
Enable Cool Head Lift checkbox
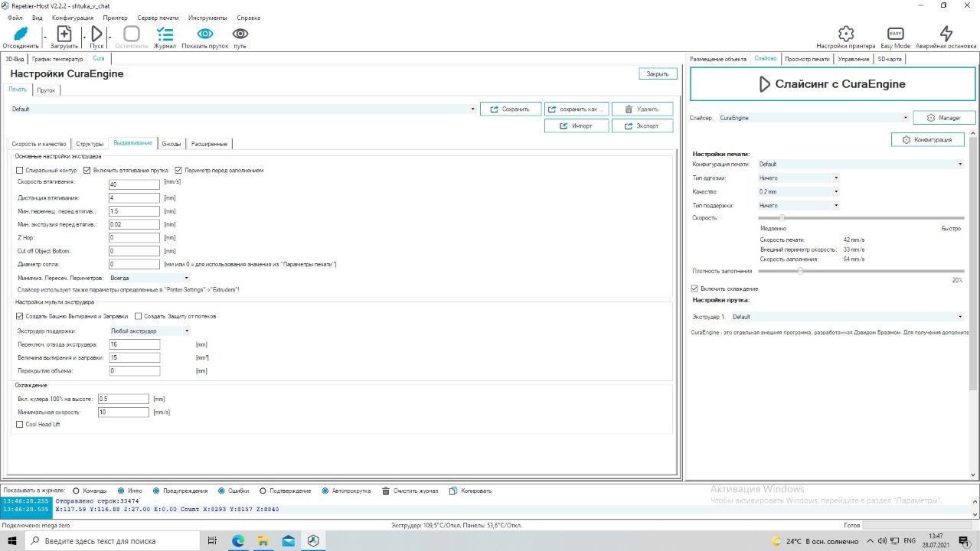click(21, 424)
